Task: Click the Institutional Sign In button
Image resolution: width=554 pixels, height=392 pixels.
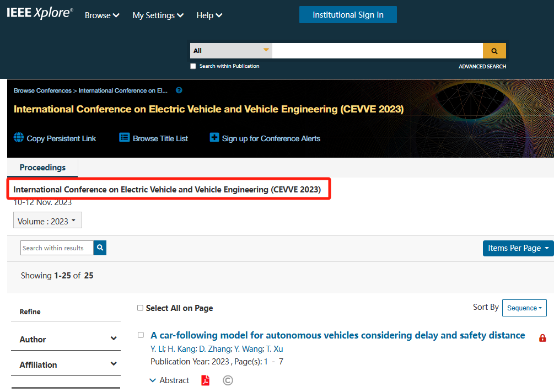Action: click(x=348, y=15)
